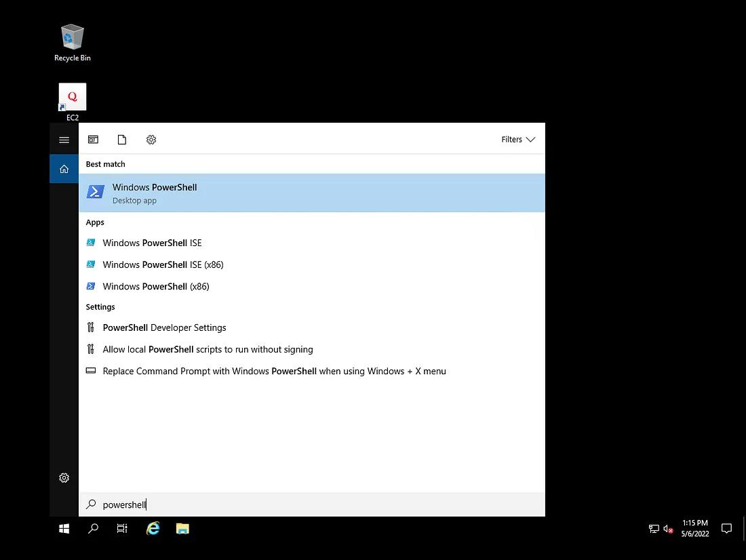The width and height of the screenshot is (746, 560).
Task: Open PowerShell Developer Settings
Action: pos(312,327)
